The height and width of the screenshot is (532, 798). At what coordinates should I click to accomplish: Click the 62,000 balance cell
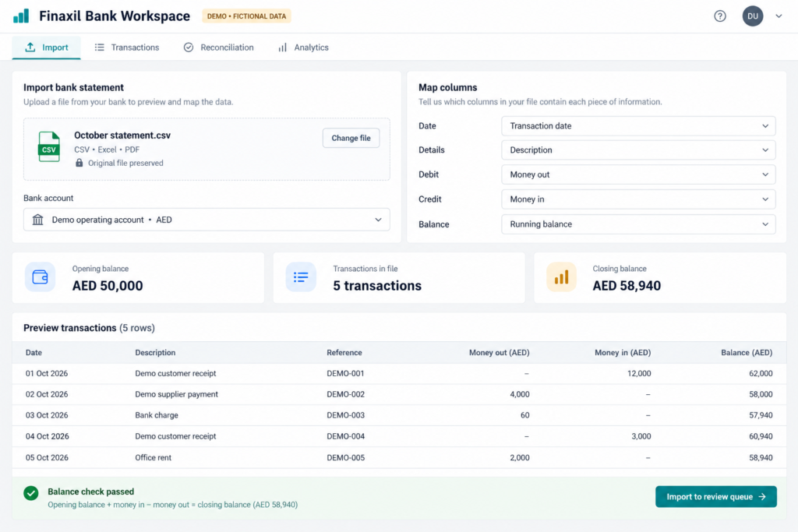tap(761, 373)
